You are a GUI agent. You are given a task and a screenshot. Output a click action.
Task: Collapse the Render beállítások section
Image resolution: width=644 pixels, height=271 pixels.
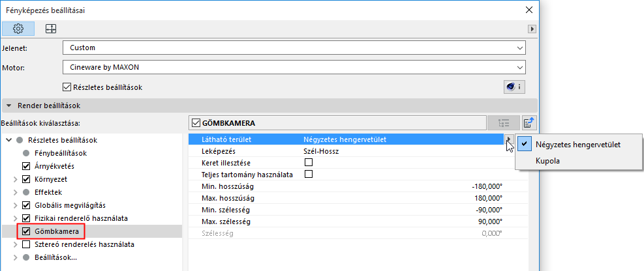coord(9,105)
